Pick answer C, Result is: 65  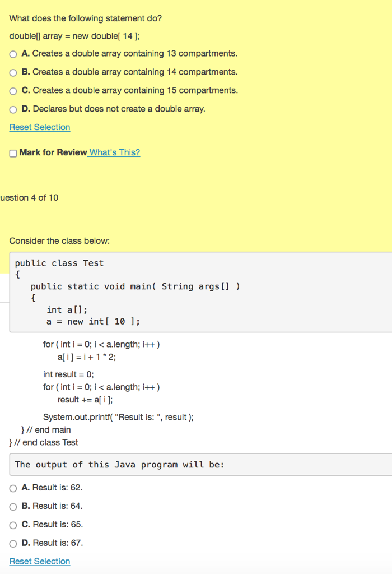point(13,525)
